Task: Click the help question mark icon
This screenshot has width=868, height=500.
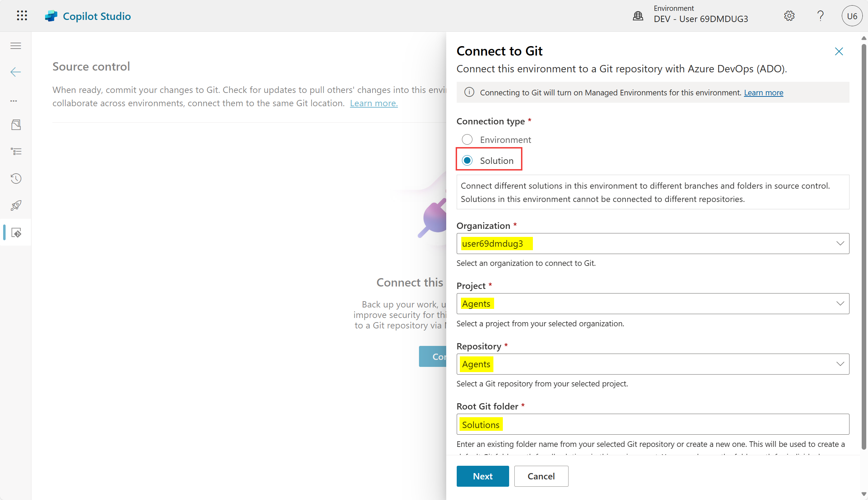Action: [x=820, y=16]
